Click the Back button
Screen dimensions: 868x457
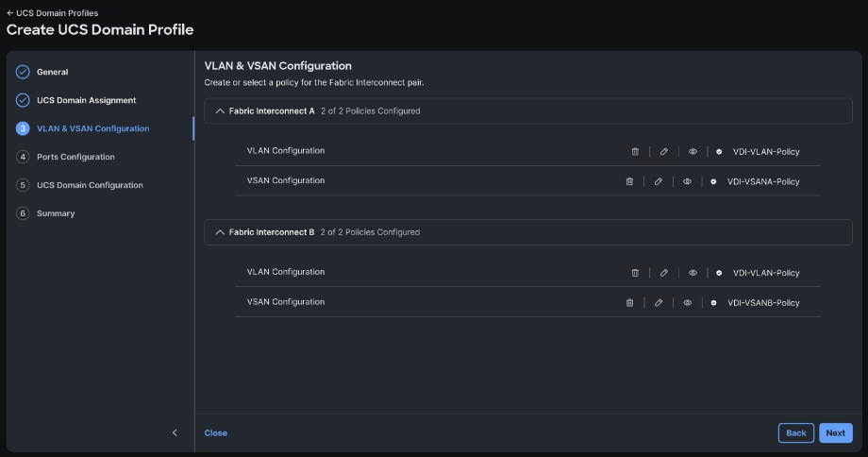(796, 432)
